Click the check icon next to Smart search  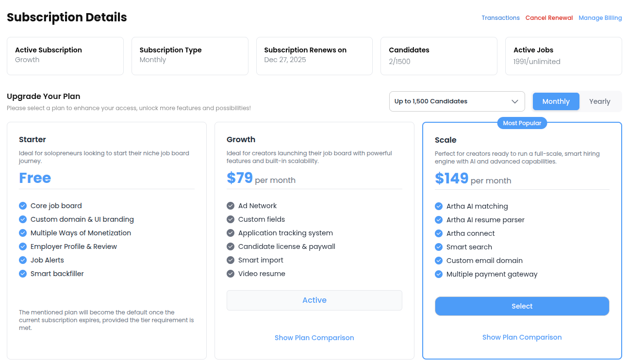click(439, 247)
